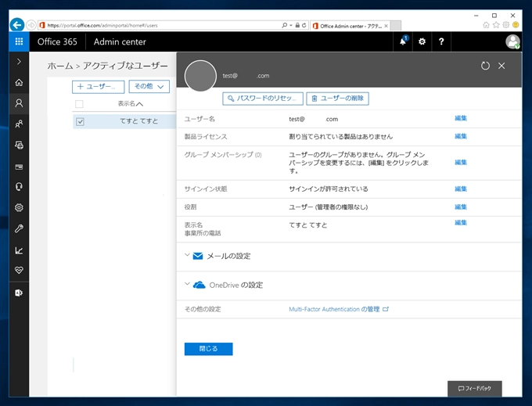Reload the page with address bar refresh

tap(304, 25)
